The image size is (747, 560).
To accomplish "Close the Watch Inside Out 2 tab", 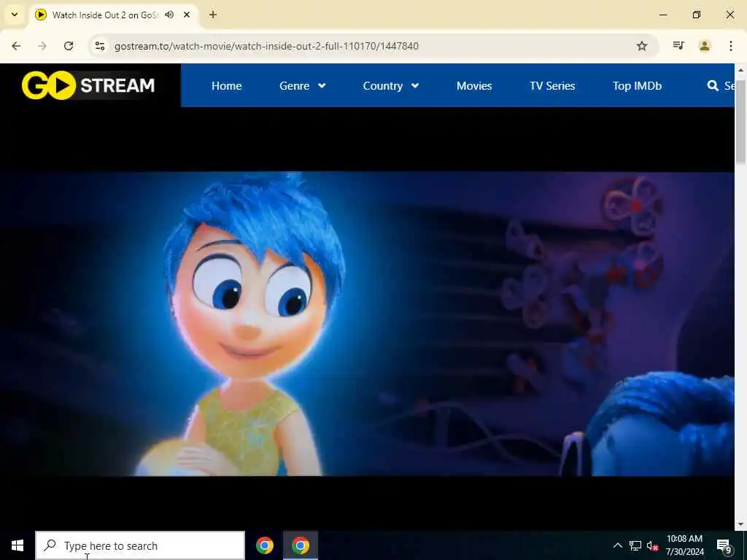I will coord(187,15).
